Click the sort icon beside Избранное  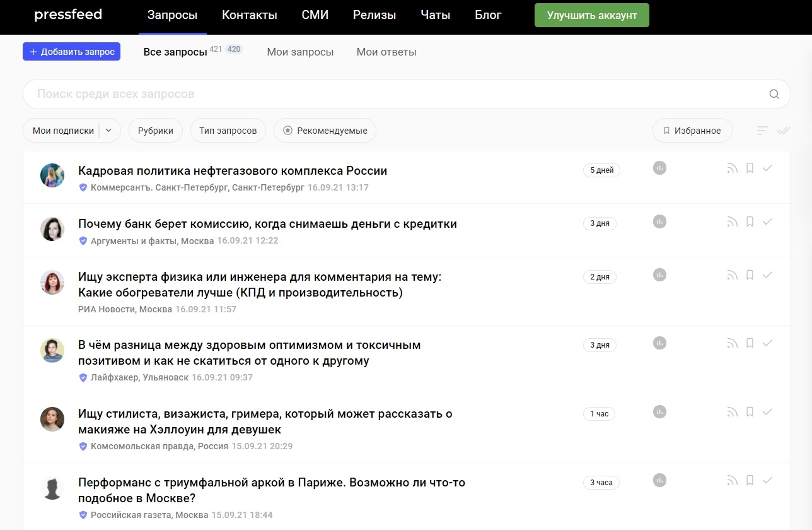coord(763,131)
